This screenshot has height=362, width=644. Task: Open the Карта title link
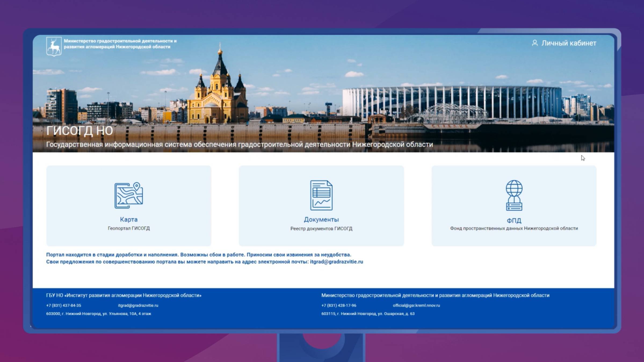tap(129, 219)
